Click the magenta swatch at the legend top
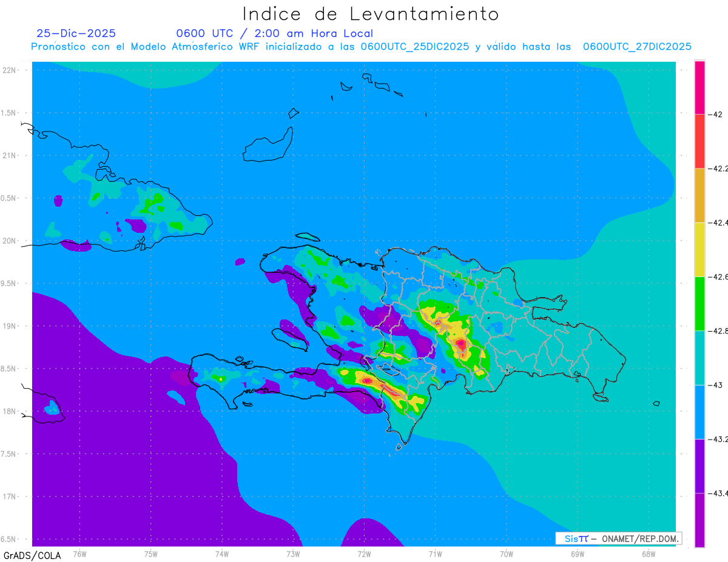Screen dimensions: 728x562 click(x=699, y=87)
